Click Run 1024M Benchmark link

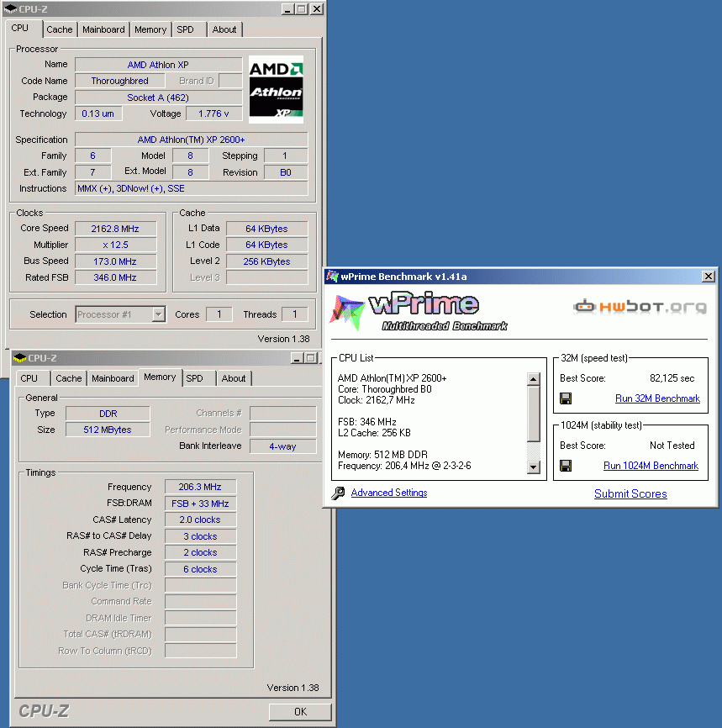[651, 466]
